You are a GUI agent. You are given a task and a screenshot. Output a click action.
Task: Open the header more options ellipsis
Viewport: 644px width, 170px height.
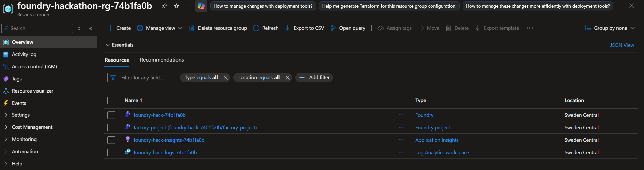[189, 6]
